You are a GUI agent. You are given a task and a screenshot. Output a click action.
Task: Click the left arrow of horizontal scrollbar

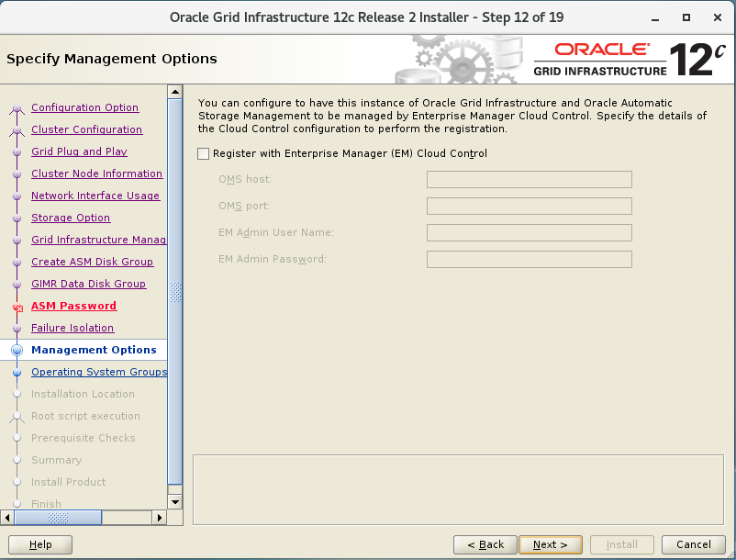click(x=7, y=518)
